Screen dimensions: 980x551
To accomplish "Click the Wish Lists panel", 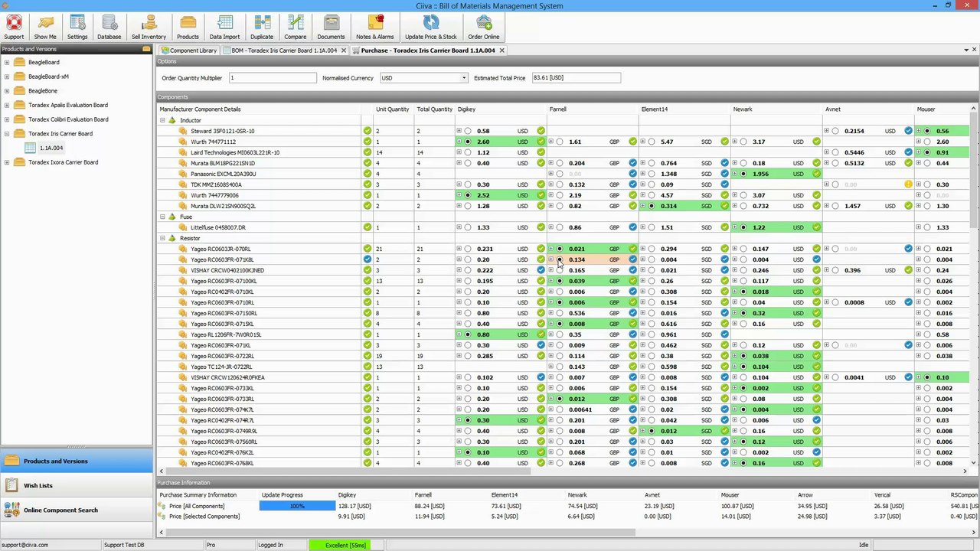I will click(77, 485).
